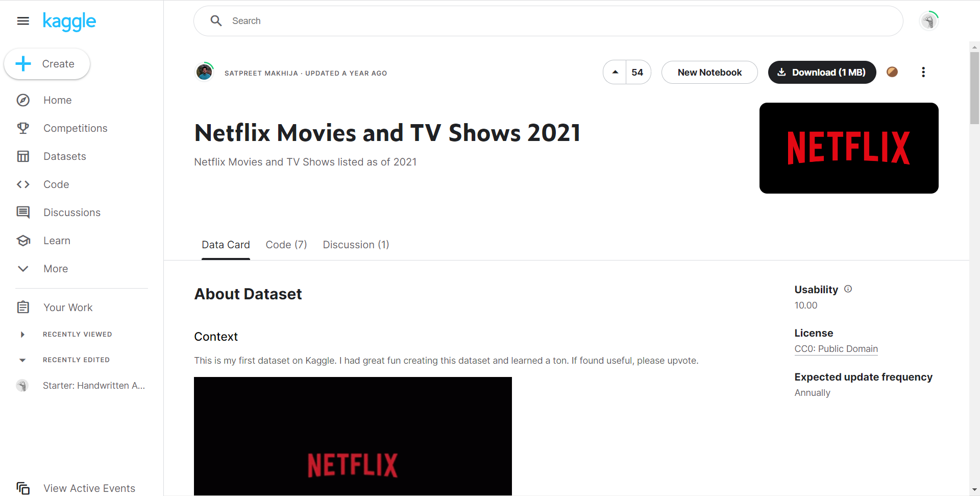Open the Create menu
The width and height of the screenshot is (980, 496).
46,63
